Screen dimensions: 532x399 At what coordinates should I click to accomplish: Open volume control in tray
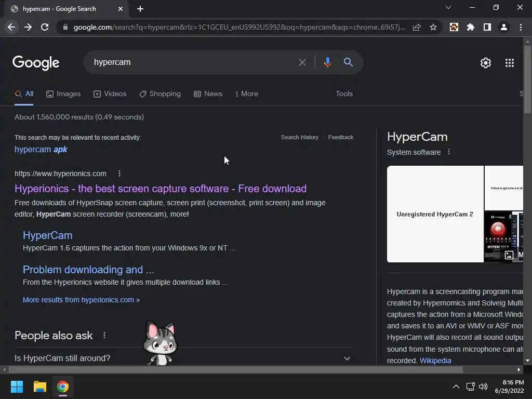pyautogui.click(x=483, y=387)
